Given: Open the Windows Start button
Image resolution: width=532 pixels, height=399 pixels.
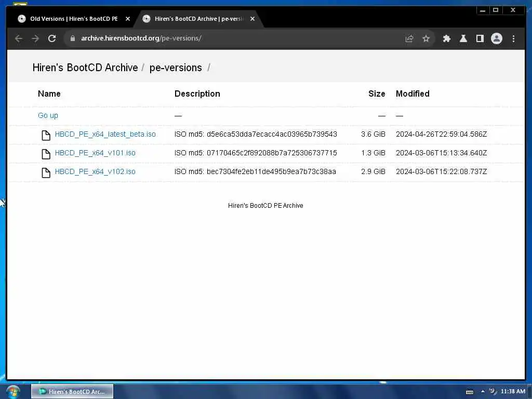Looking at the screenshot, I should 13,392.
